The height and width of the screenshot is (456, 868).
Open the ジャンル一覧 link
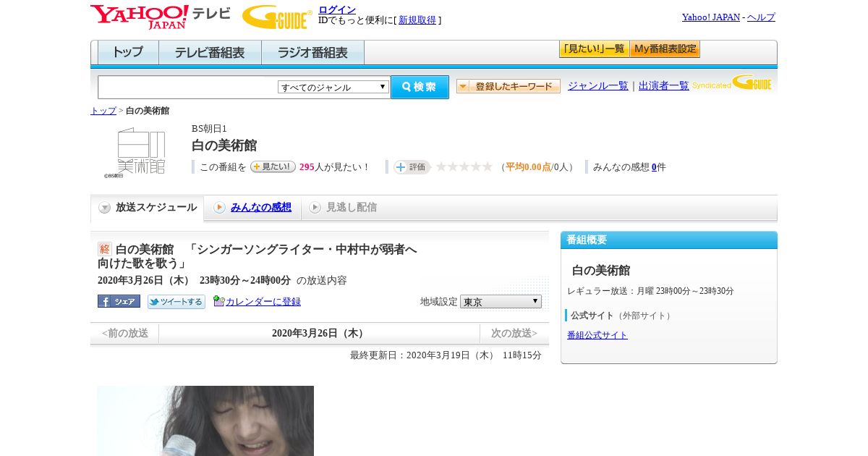[598, 85]
